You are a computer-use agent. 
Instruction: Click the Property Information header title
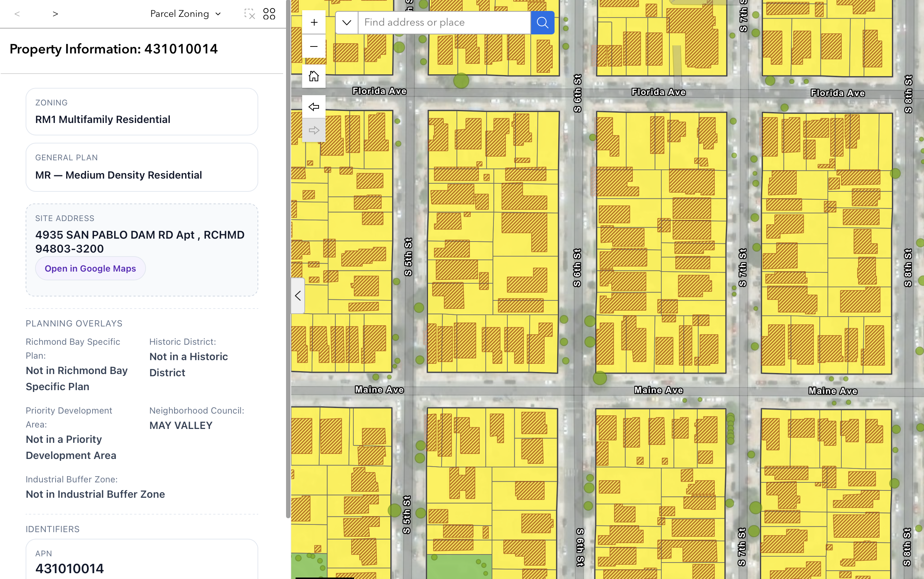(x=113, y=49)
